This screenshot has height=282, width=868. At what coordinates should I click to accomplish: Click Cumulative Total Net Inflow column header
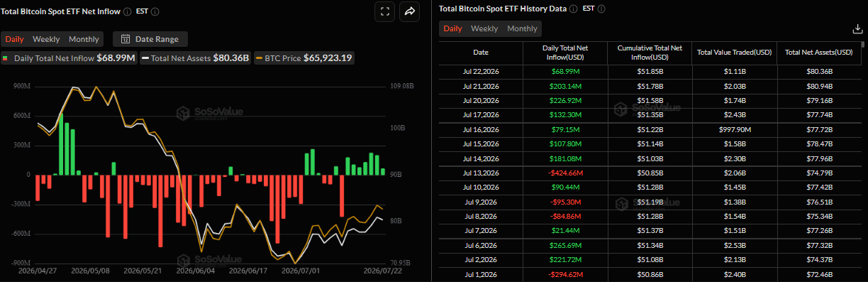coord(650,53)
